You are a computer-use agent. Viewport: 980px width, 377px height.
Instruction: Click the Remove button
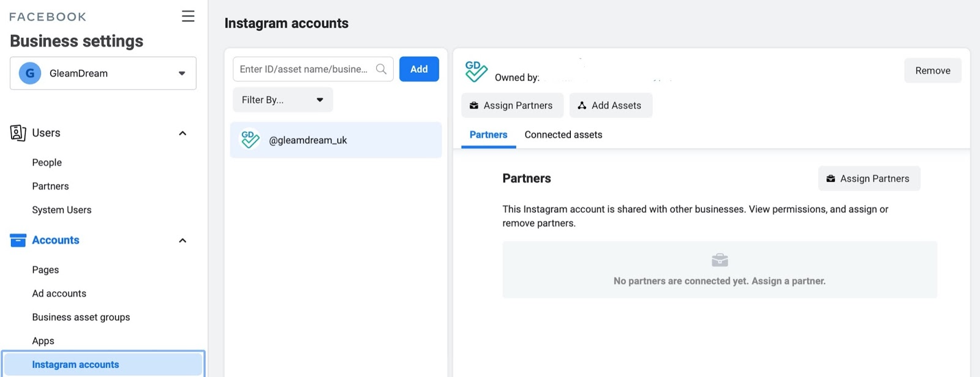[x=933, y=71]
